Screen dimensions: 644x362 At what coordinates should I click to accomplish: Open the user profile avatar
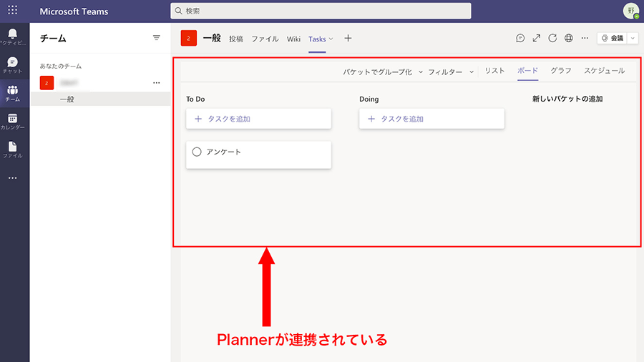pyautogui.click(x=631, y=11)
